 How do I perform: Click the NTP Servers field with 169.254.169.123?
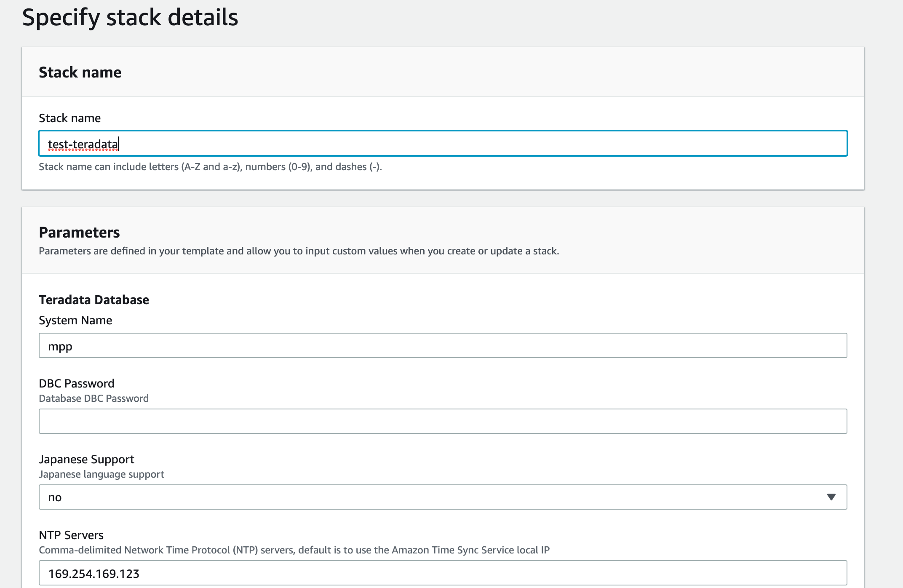[x=442, y=573]
